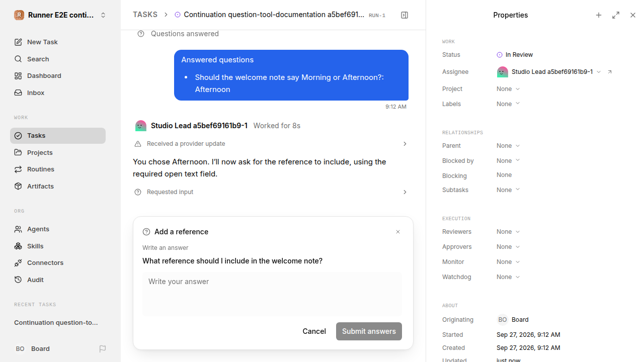The width and height of the screenshot is (644, 362).
Task: Create a New Task
Action: pos(58,42)
